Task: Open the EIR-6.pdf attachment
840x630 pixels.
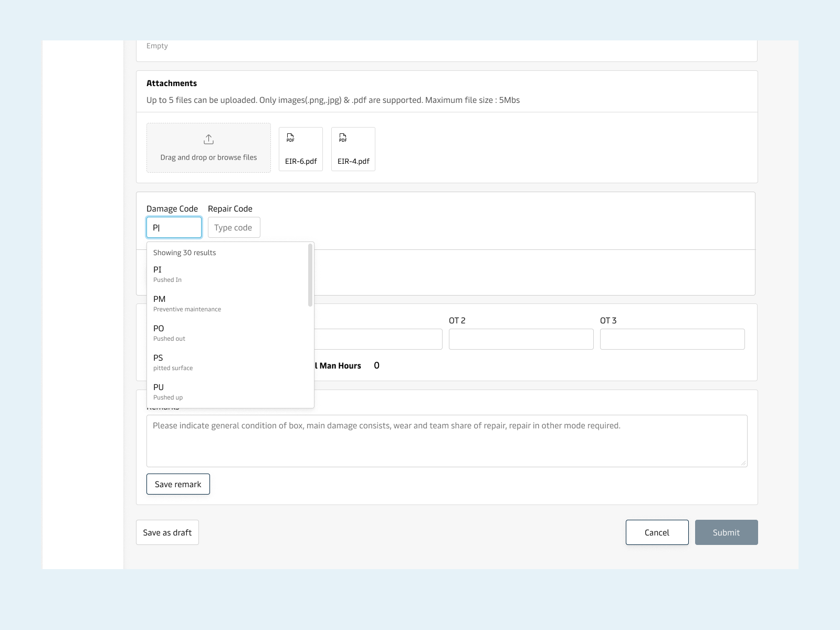Action: 301,149
